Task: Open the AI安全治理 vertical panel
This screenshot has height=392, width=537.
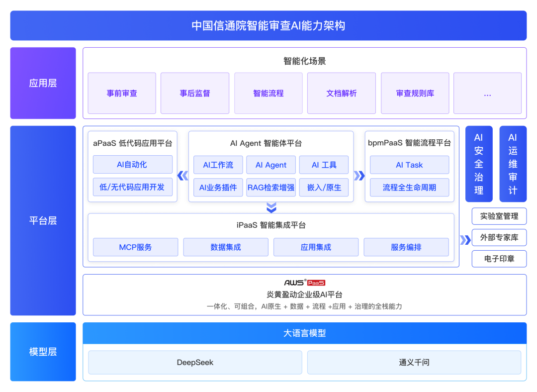Action: pyautogui.click(x=478, y=164)
